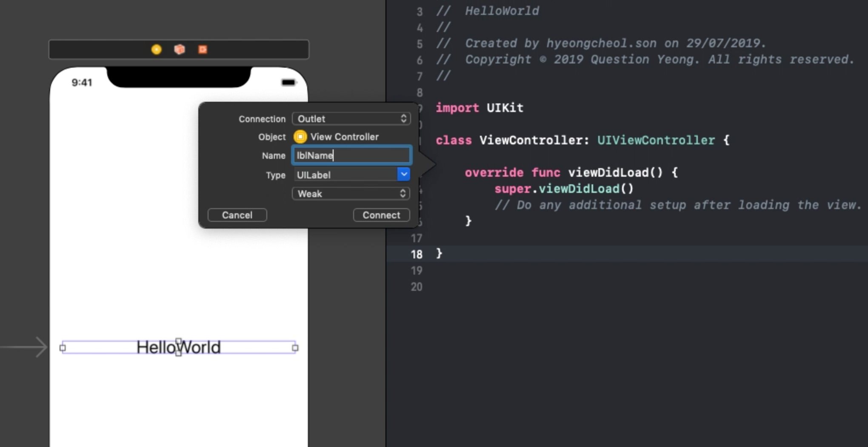Screen dimensions: 868x447
Task: Click the 9:41 time in device preview
Action: [82, 83]
